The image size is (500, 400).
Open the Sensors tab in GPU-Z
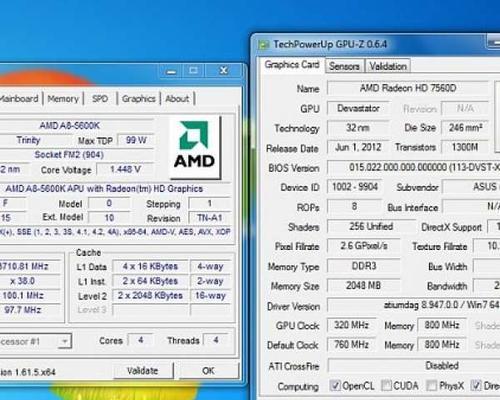click(x=344, y=66)
